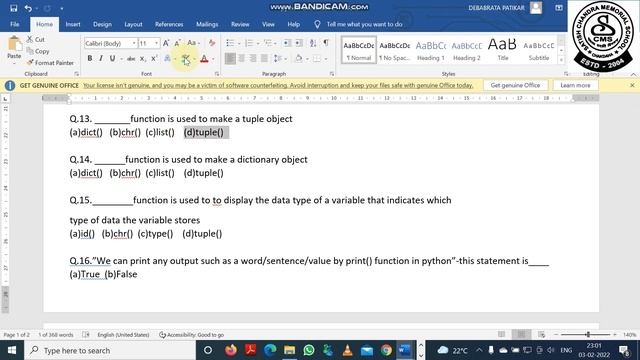
Task: Toggle Superscript formatting
Action: (154, 59)
